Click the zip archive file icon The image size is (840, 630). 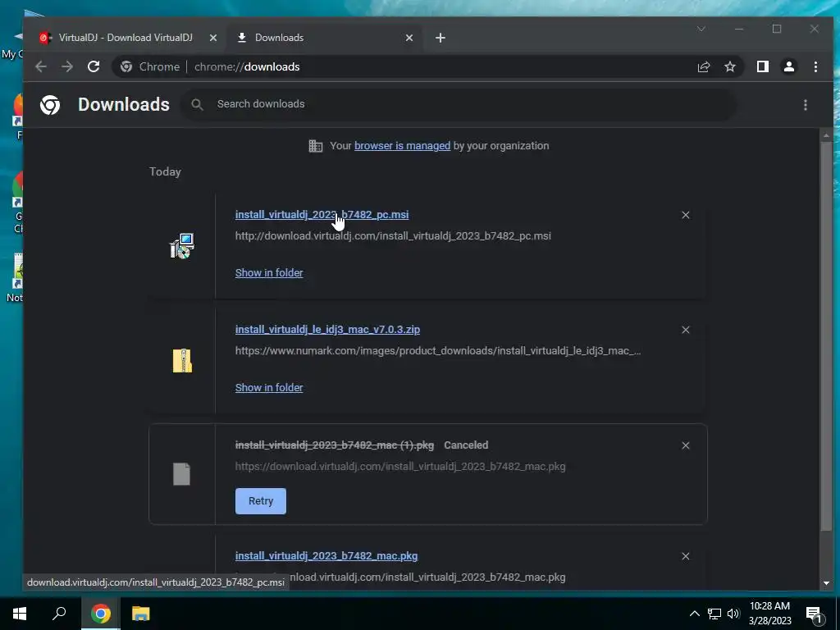(x=182, y=361)
